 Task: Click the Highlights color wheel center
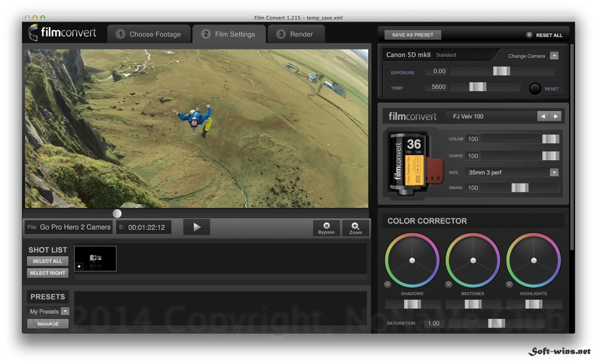click(533, 260)
